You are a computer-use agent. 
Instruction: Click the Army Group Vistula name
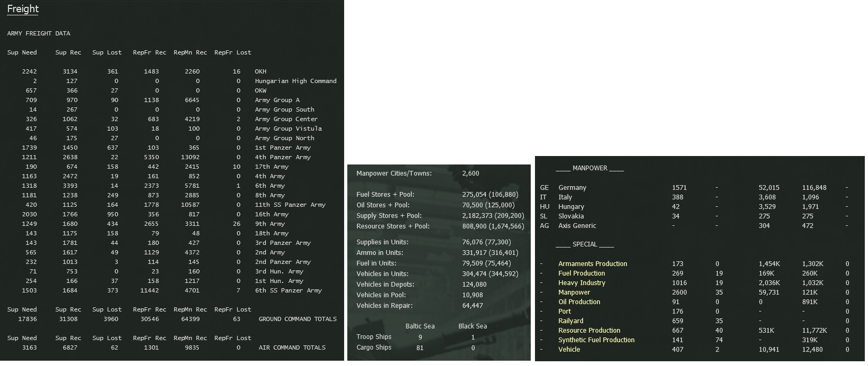coord(288,129)
